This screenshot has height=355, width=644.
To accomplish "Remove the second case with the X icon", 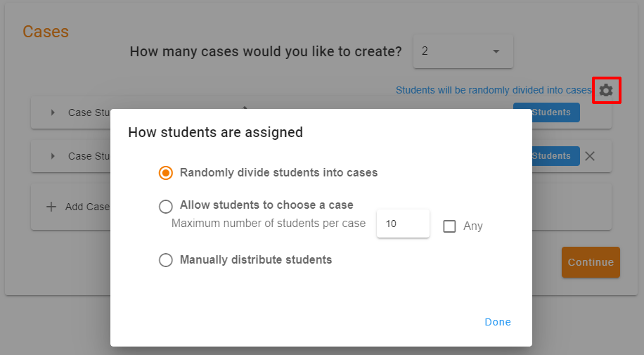I will click(590, 156).
